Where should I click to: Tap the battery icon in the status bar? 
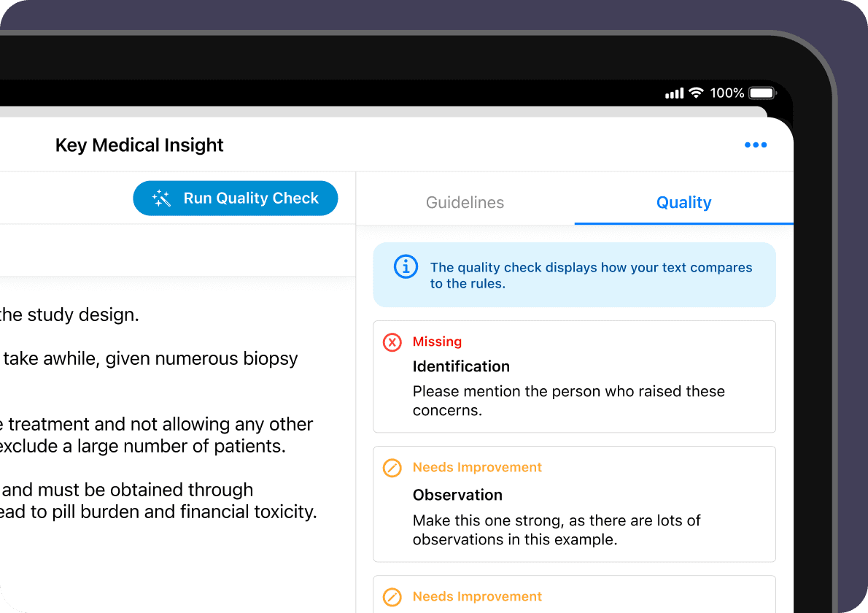point(763,93)
